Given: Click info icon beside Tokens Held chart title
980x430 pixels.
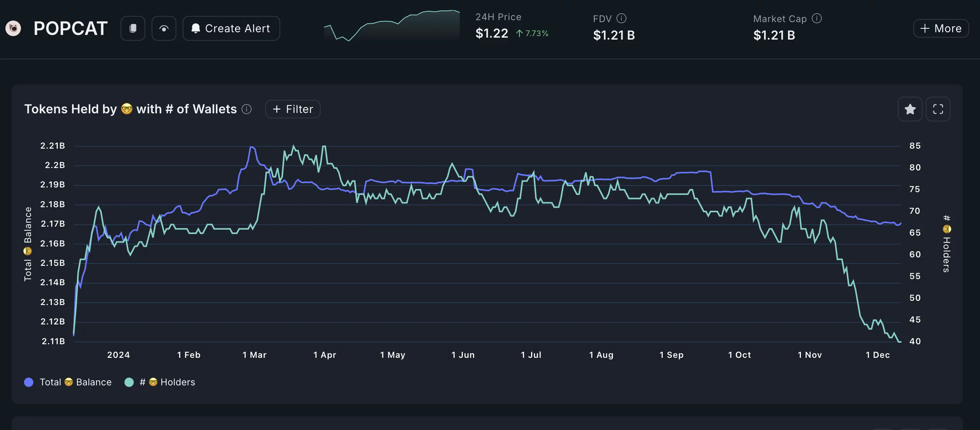Looking at the screenshot, I should click(x=247, y=109).
